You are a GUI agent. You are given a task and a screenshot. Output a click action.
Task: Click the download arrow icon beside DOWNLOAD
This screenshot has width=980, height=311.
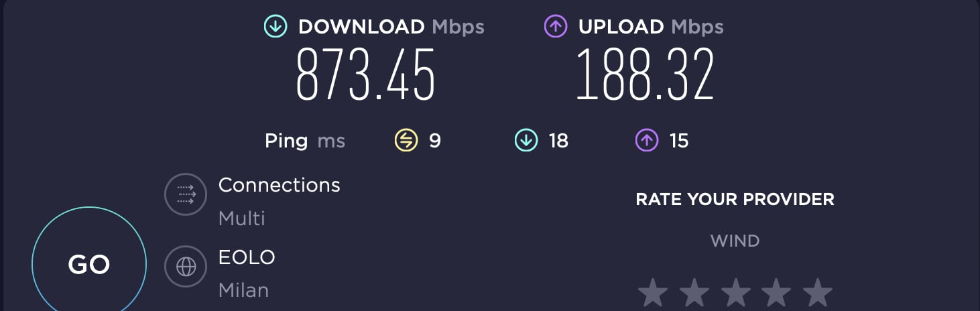[275, 27]
